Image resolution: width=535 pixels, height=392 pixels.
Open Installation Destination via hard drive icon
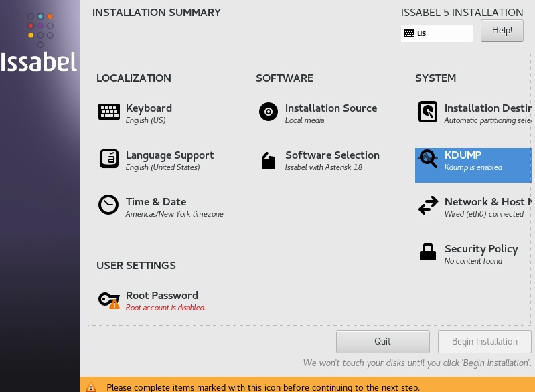tap(427, 112)
